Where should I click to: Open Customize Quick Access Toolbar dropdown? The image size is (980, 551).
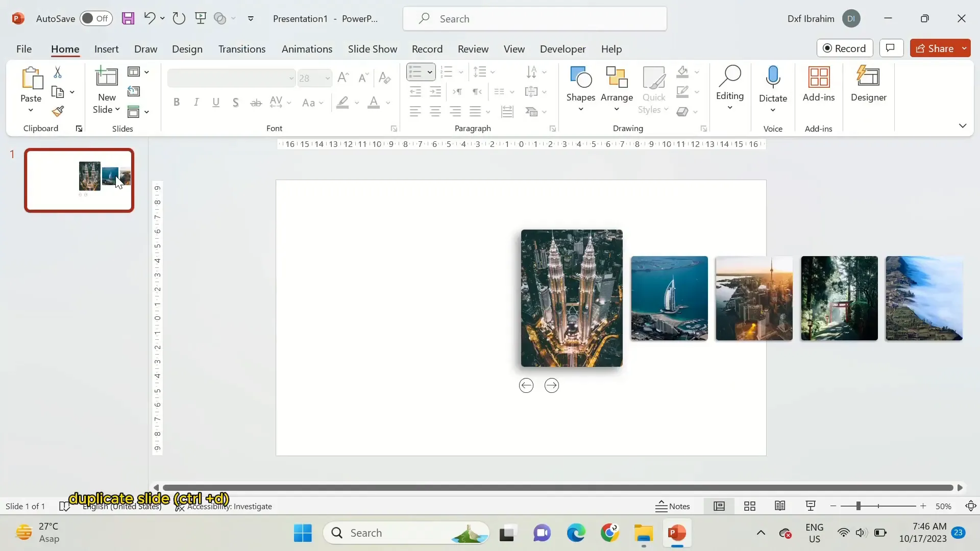pos(251,19)
